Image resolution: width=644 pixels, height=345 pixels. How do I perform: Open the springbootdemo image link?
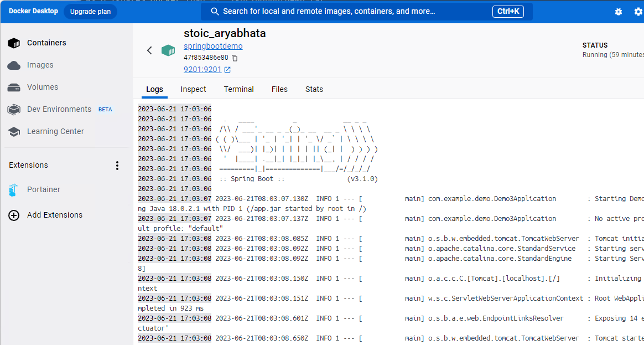point(213,46)
